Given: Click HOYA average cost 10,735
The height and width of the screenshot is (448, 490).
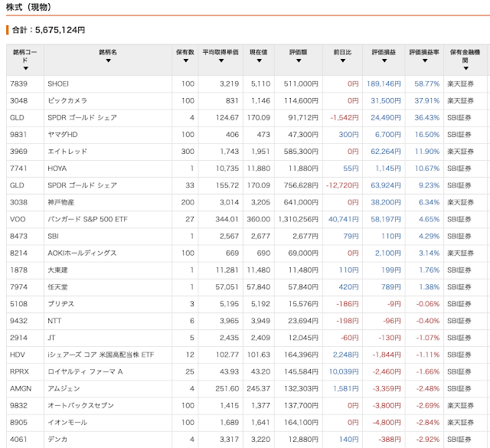Looking at the screenshot, I should [x=227, y=168].
